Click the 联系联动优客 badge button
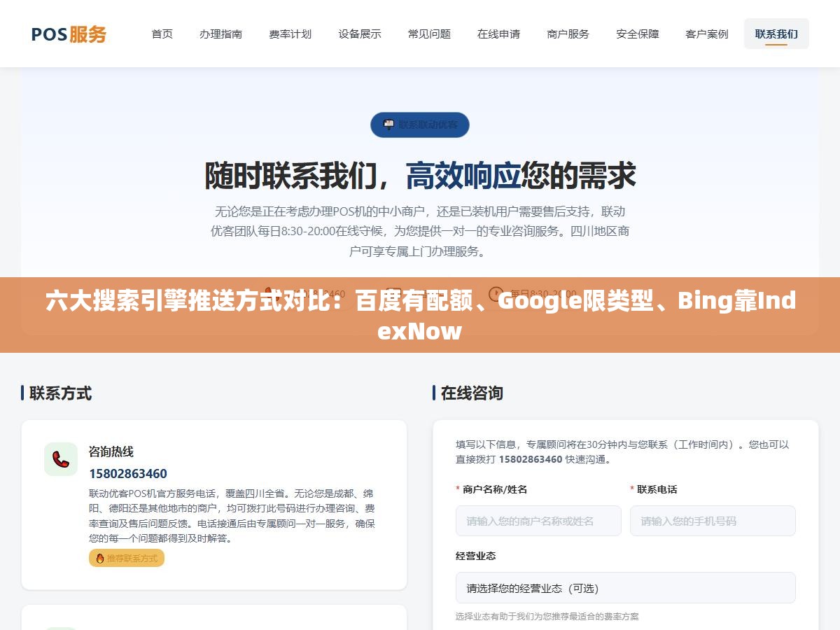This screenshot has height=630, width=840. coord(420,125)
